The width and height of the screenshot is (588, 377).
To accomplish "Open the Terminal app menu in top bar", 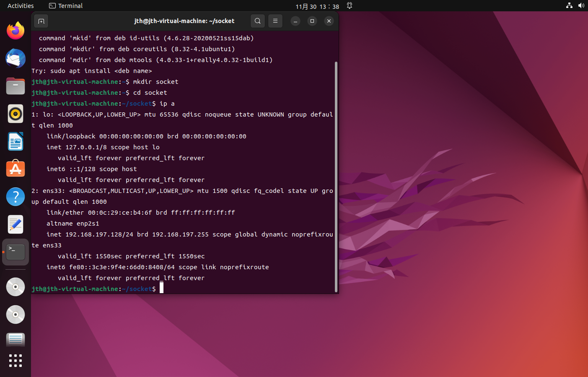I will 66,6.
